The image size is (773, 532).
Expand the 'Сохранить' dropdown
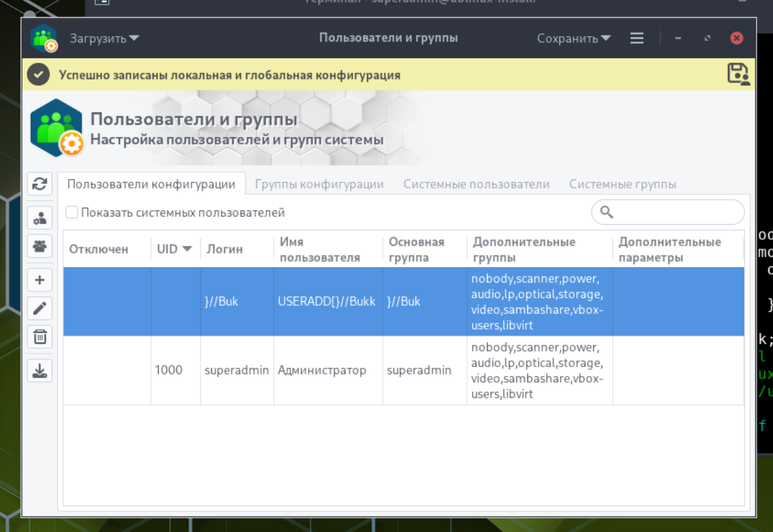[573, 38]
